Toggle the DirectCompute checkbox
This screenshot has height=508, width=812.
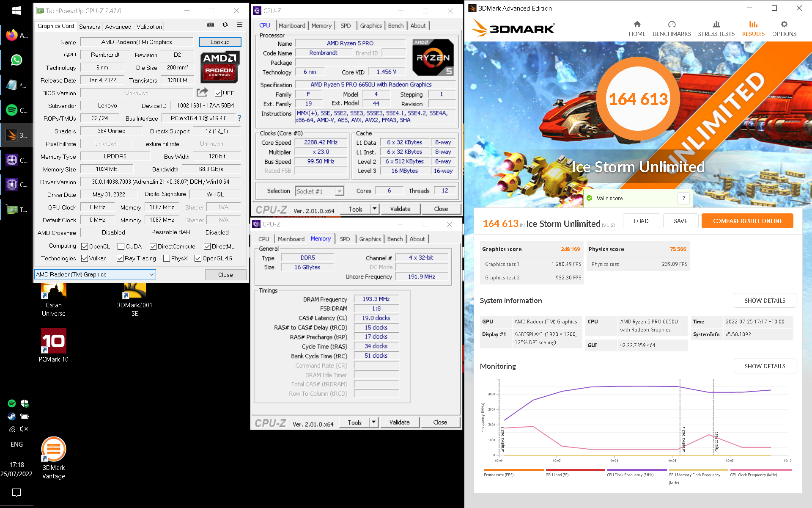[153, 246]
